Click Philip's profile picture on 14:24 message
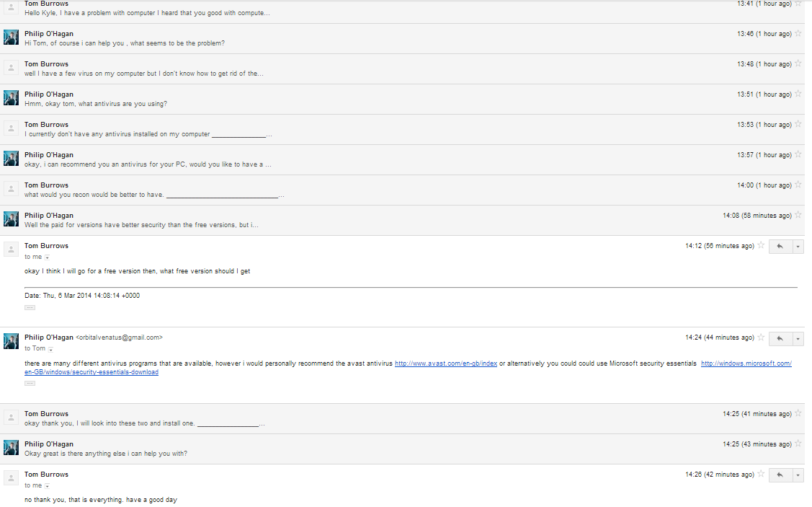Screen dimensions: 812x507 [x=11, y=341]
